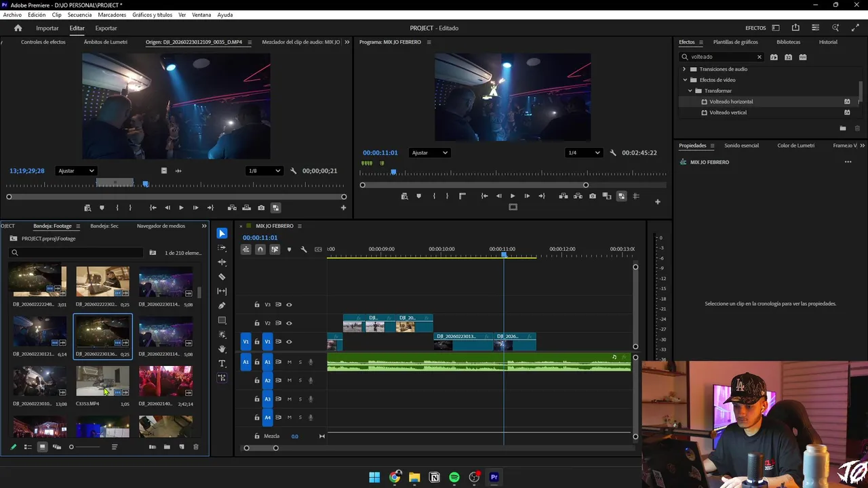Play the sequence in the Program monitor
Viewport: 868px width, 488px height.
pyautogui.click(x=512, y=197)
